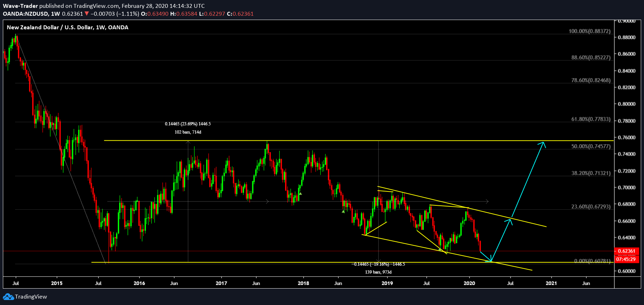Click the 2021 label on time axis
644x305 pixels.
coord(551,284)
